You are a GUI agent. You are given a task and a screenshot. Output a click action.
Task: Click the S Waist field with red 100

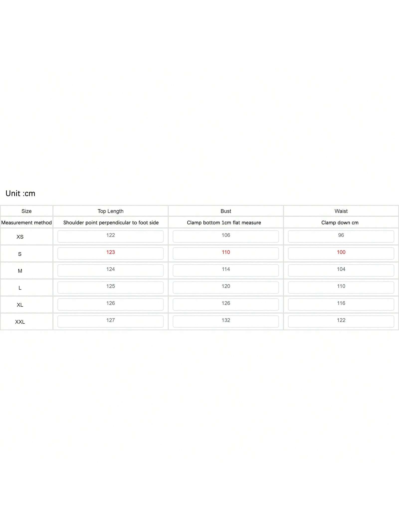341,253
